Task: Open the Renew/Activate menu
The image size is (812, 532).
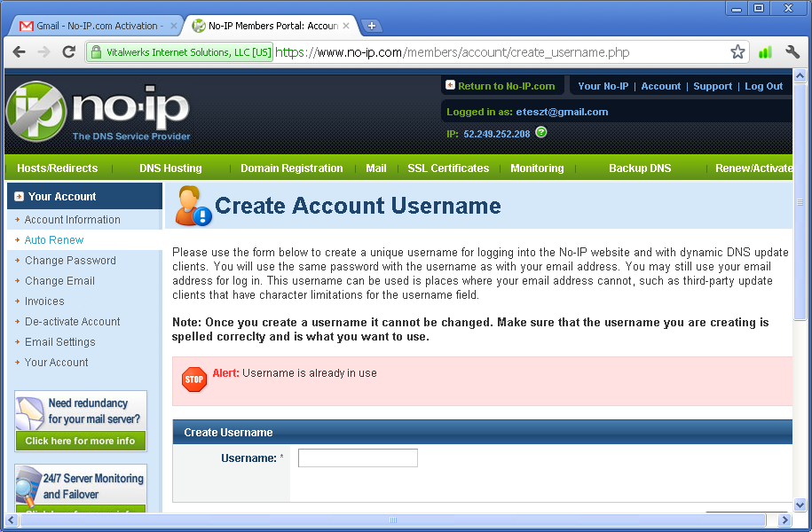Action: tap(753, 168)
